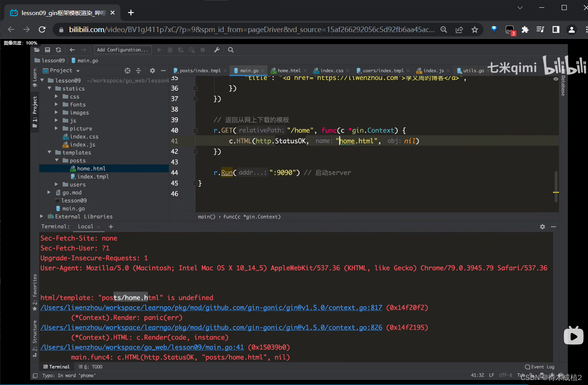Click the browser reload page icon
The image size is (588, 385).
coord(42,29)
